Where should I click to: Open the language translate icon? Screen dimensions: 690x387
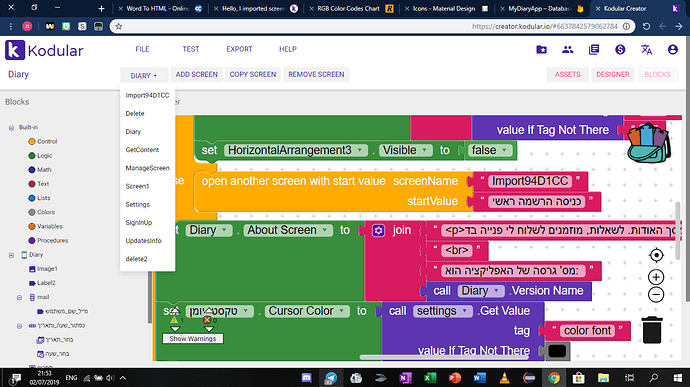(x=646, y=50)
